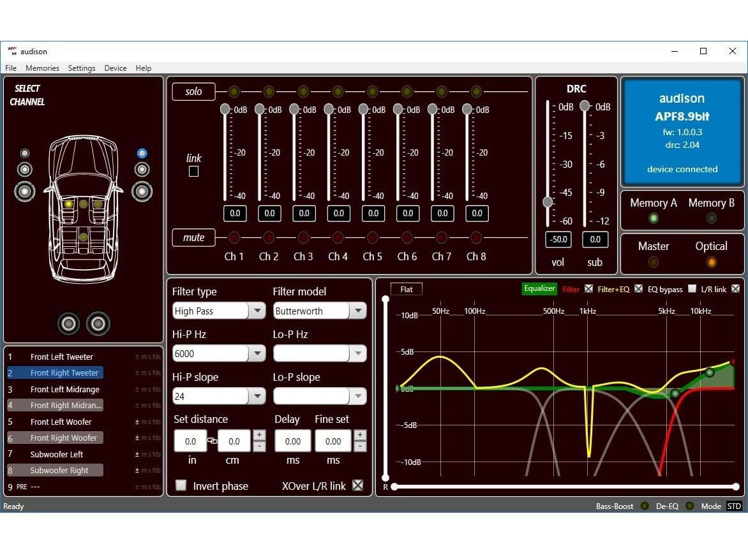Open the Memories menu
The height and width of the screenshot is (560, 748).
click(42, 68)
